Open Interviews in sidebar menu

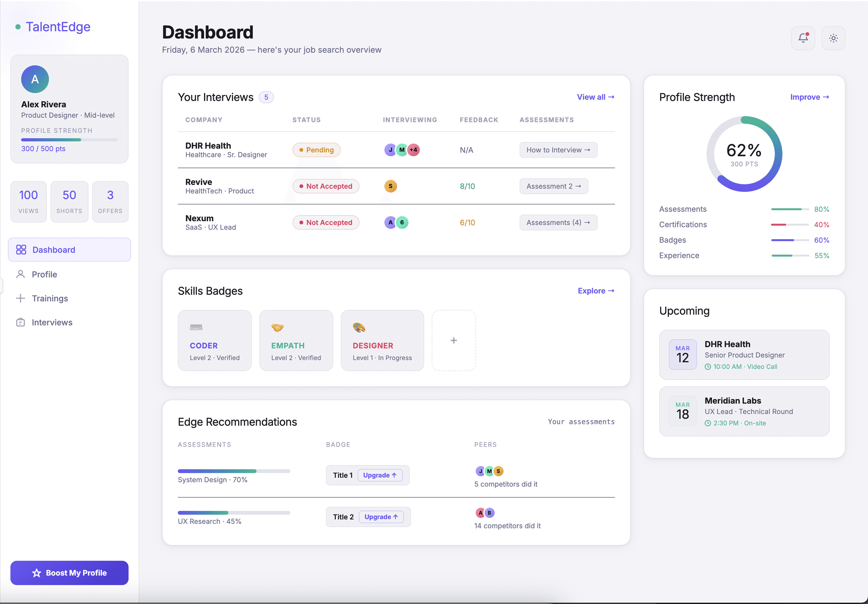52,322
